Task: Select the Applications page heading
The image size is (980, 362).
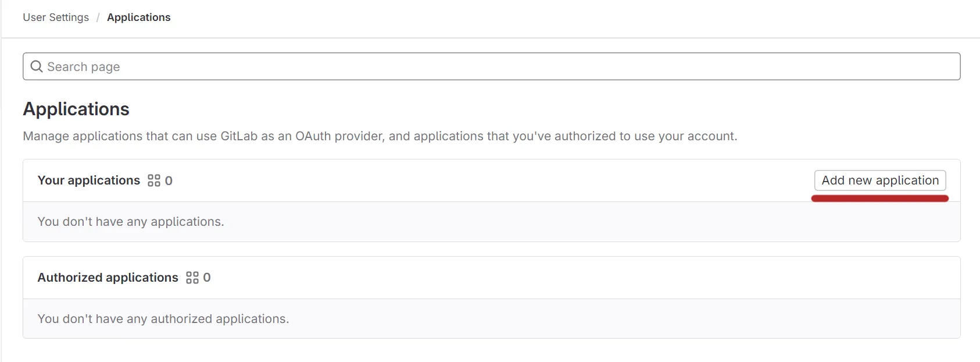Action: [76, 109]
